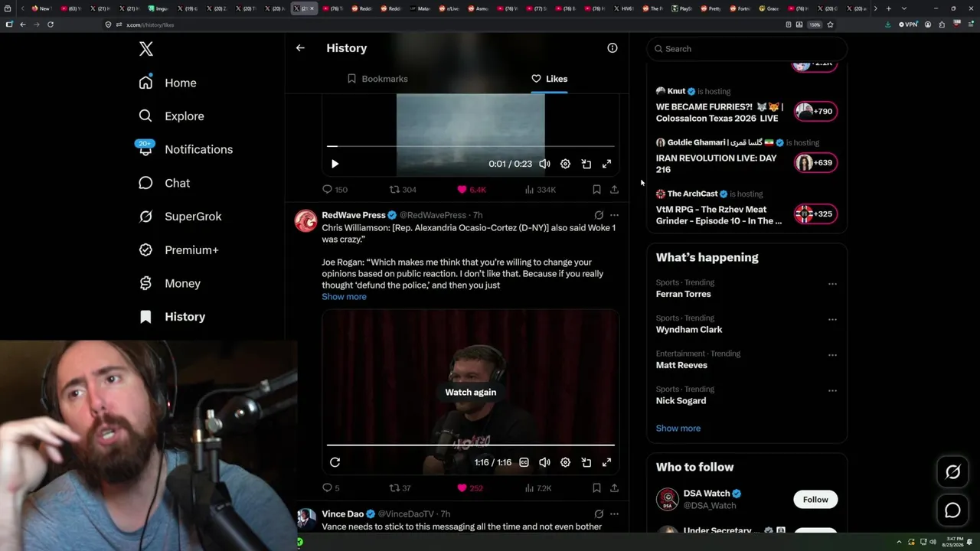Image resolution: width=980 pixels, height=551 pixels.
Task: Open more options on RedWave Press post
Action: coord(614,215)
